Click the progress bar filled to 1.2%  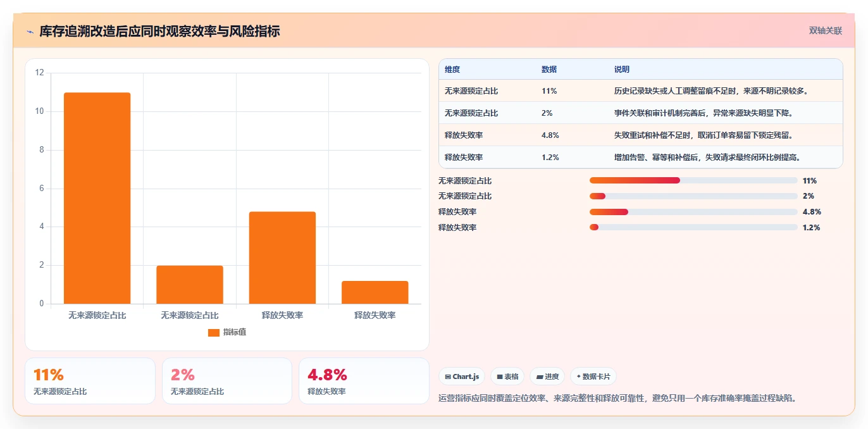pyautogui.click(x=693, y=228)
